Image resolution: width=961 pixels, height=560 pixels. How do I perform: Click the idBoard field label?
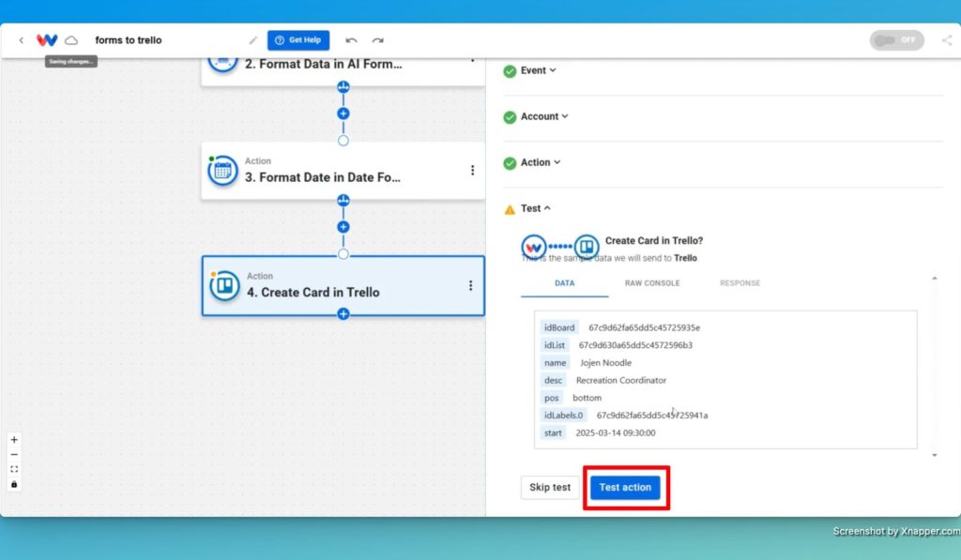pyautogui.click(x=559, y=327)
